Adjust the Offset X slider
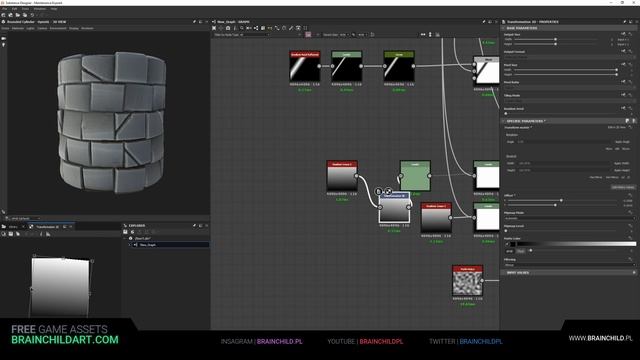The image size is (640, 360). click(x=562, y=200)
